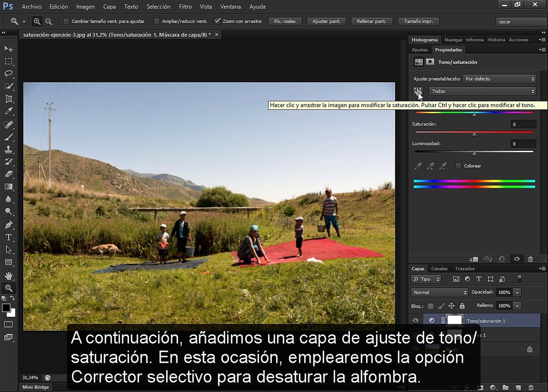This screenshot has width=548, height=392.
Task: Open the Normal blend mode dropdown
Action: (439, 292)
